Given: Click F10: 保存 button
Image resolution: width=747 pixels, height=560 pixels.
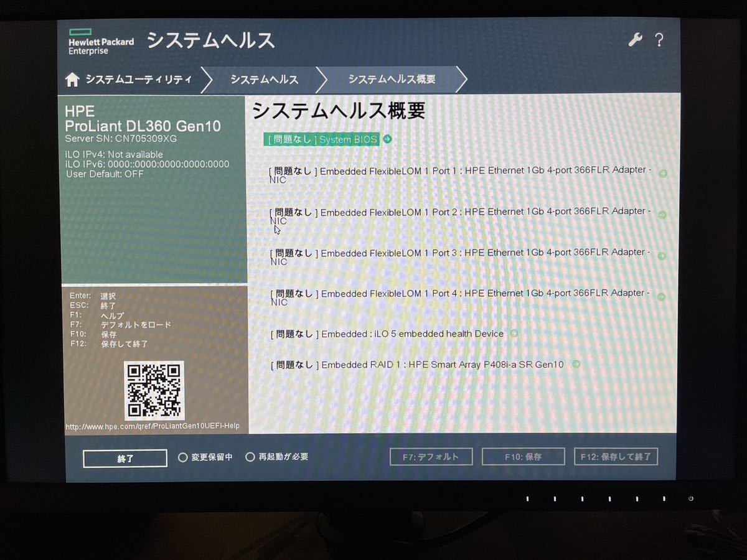Looking at the screenshot, I should 523,457.
